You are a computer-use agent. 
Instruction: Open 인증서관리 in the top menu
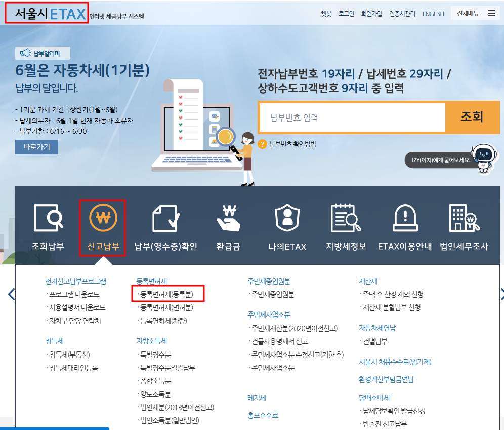(x=402, y=14)
